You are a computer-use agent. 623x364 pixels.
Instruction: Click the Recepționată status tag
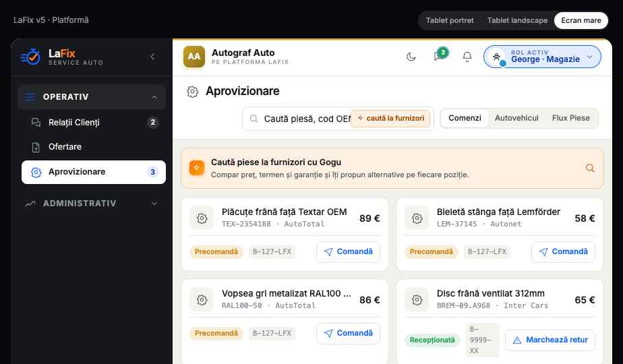pos(432,340)
